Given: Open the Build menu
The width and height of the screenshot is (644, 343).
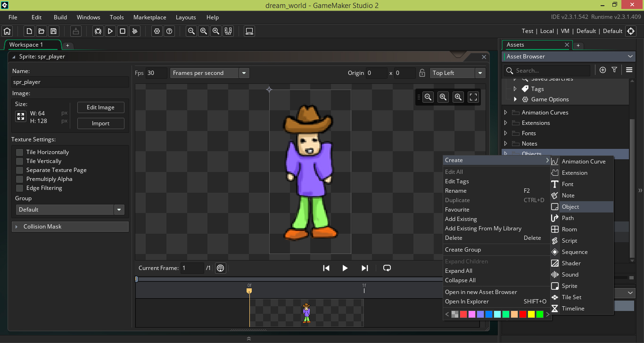Looking at the screenshot, I should (x=60, y=17).
